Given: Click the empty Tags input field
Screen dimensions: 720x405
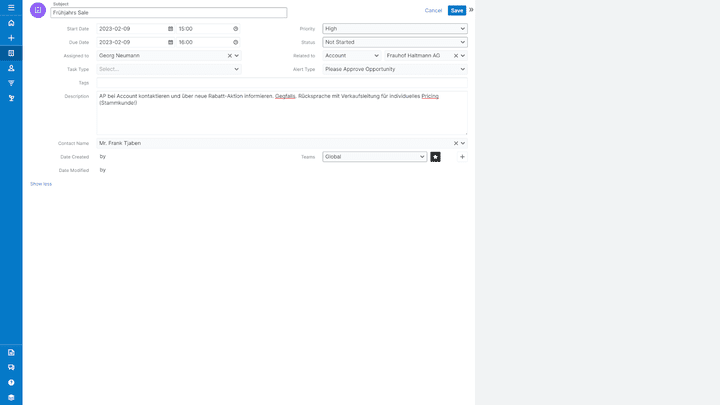Looking at the screenshot, I should [x=282, y=83].
